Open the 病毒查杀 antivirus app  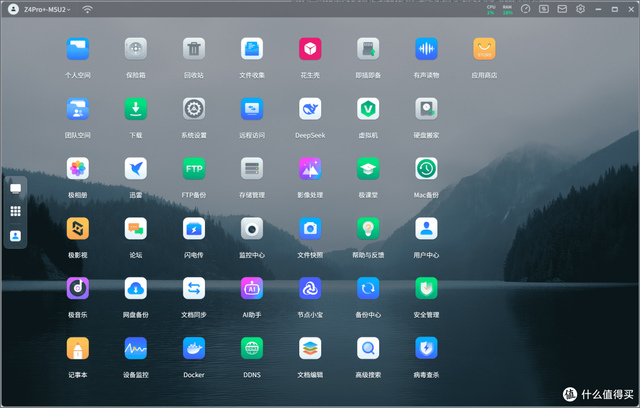427,348
